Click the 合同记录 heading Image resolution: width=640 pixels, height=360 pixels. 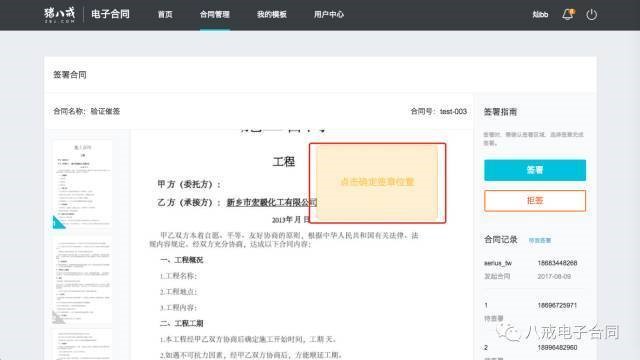pyautogui.click(x=501, y=240)
